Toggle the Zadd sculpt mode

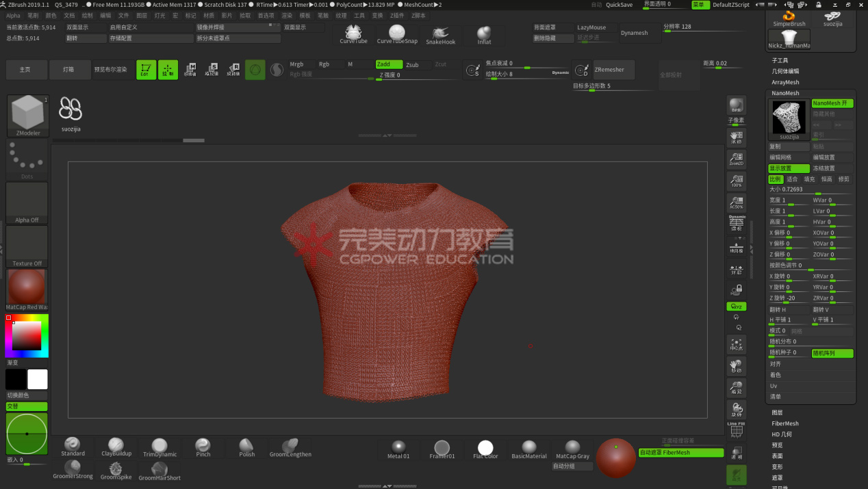(389, 64)
